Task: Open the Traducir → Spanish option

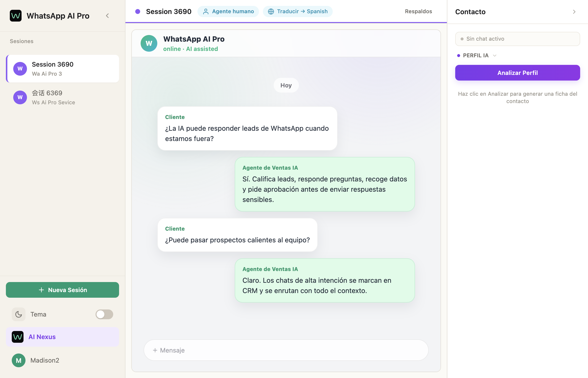Action: [x=298, y=11]
